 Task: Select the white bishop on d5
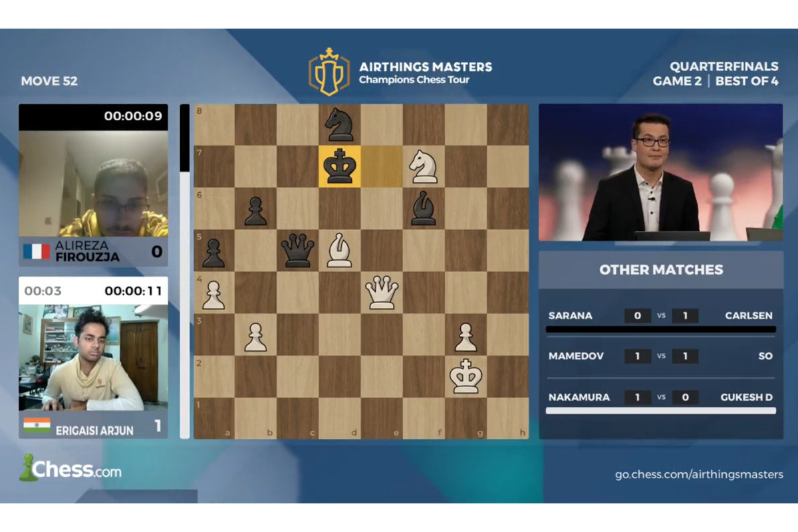click(340, 251)
